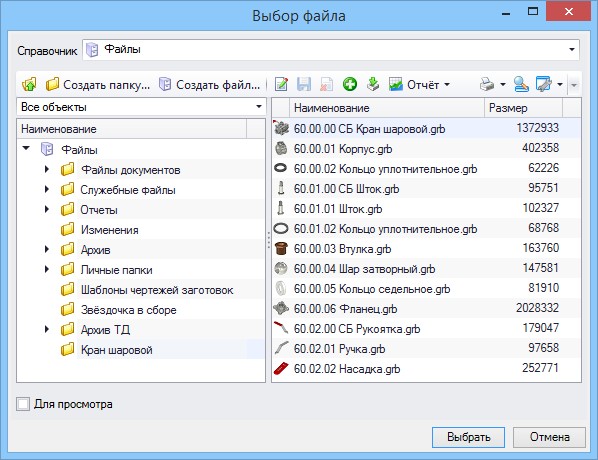The height and width of the screenshot is (460, 598).
Task: Expand the Файлы документов folder
Action: click(x=47, y=169)
